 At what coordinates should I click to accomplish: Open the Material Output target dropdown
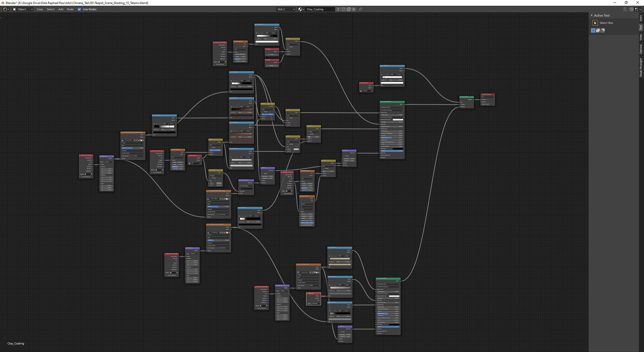(x=487, y=97)
